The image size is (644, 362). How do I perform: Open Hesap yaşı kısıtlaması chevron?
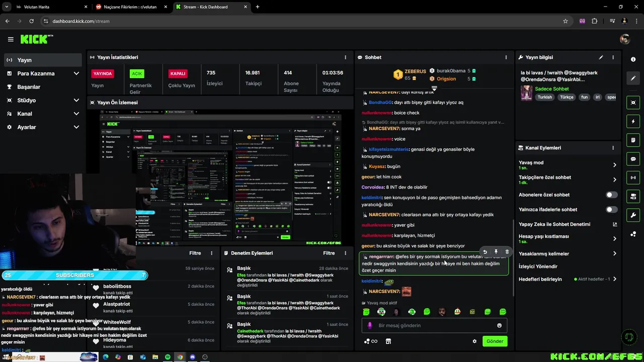pos(614,239)
